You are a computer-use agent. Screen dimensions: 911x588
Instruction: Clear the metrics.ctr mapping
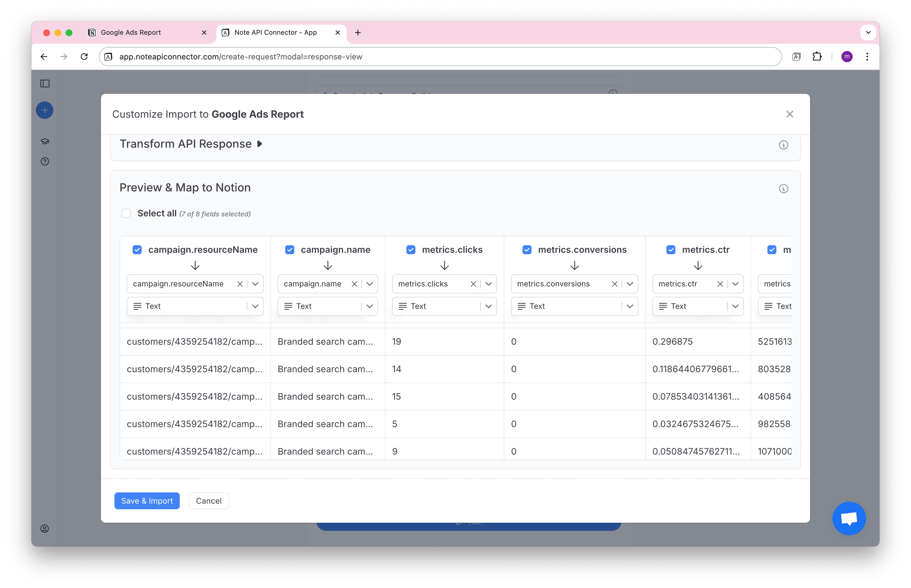point(720,284)
